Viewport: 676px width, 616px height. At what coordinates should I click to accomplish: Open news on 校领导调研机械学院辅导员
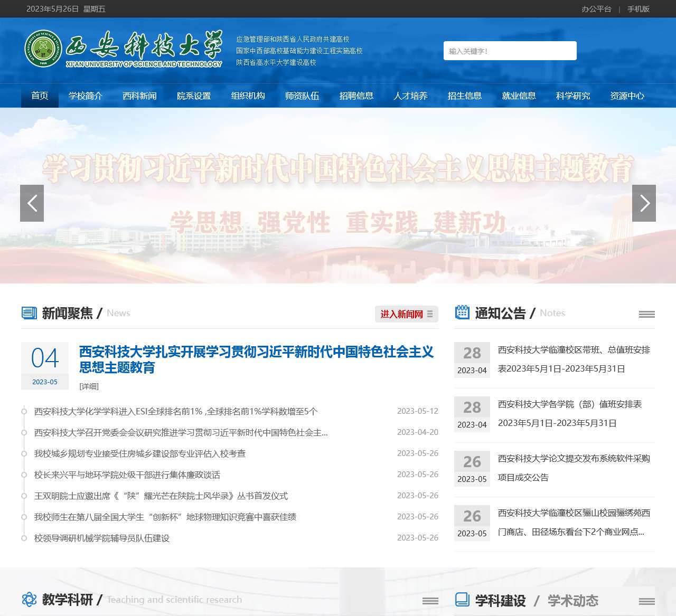(x=102, y=538)
